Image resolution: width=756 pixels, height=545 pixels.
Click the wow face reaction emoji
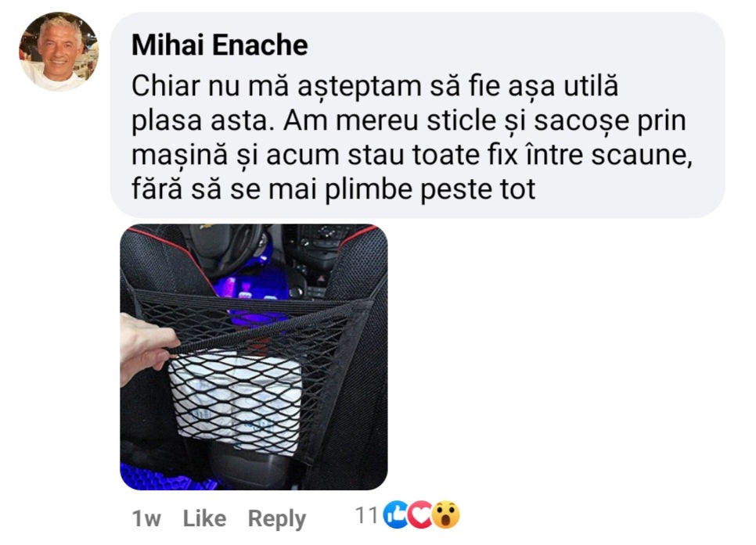445,515
